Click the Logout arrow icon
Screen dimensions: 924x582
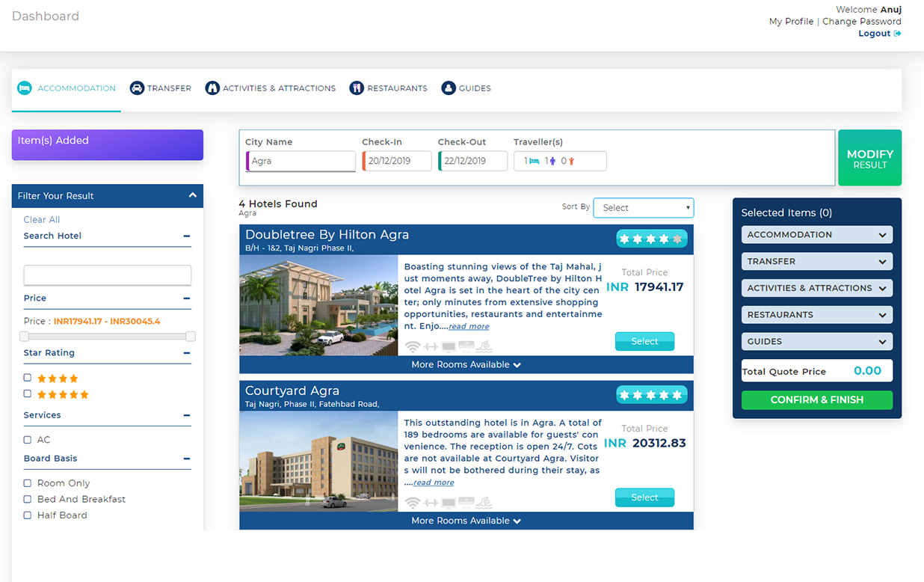click(x=897, y=34)
